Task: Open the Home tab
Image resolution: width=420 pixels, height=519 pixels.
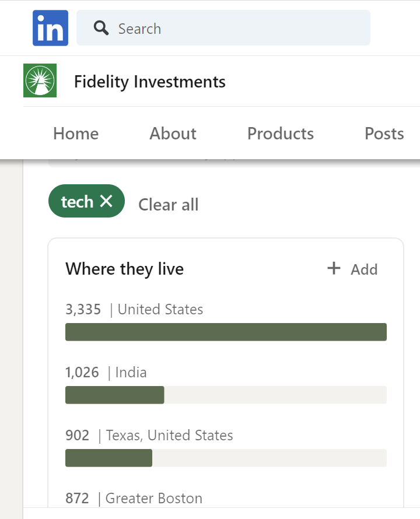Action: tap(76, 134)
